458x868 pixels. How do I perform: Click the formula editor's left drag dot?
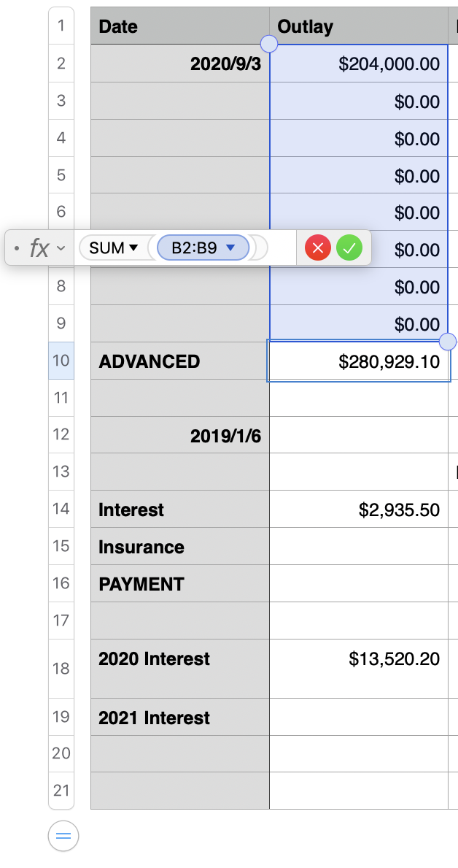(x=17, y=248)
